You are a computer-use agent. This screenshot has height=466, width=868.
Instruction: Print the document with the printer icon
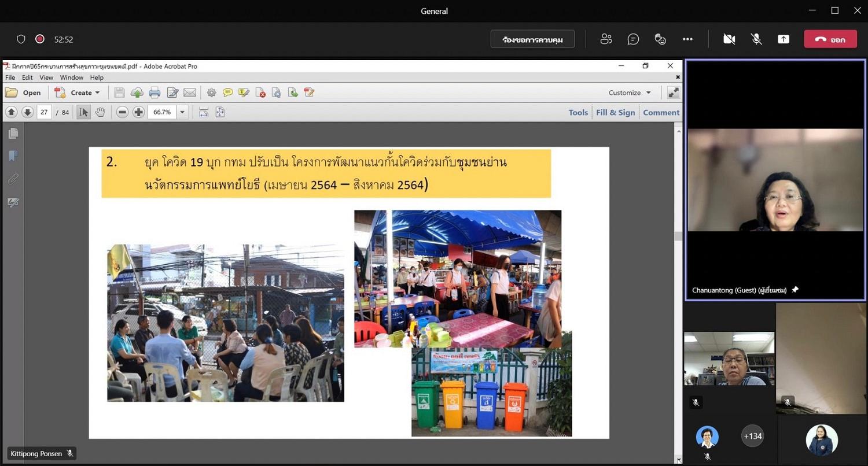[155, 93]
